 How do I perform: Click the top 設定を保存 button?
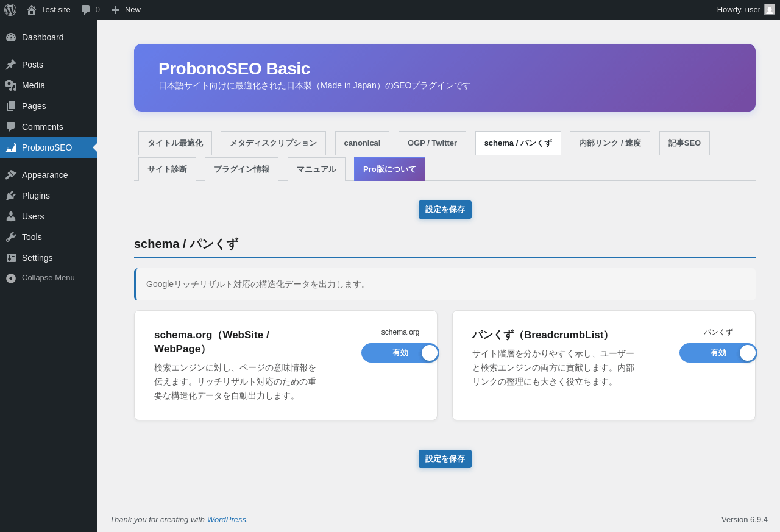point(445,210)
